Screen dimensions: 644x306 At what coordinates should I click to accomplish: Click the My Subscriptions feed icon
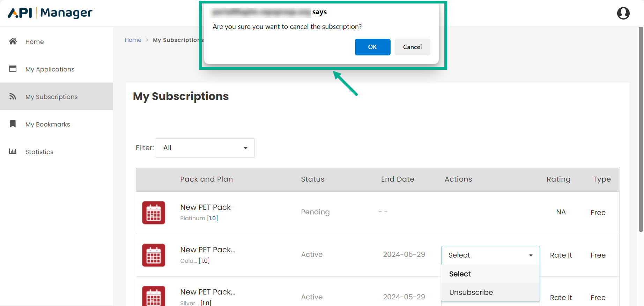pyautogui.click(x=13, y=97)
